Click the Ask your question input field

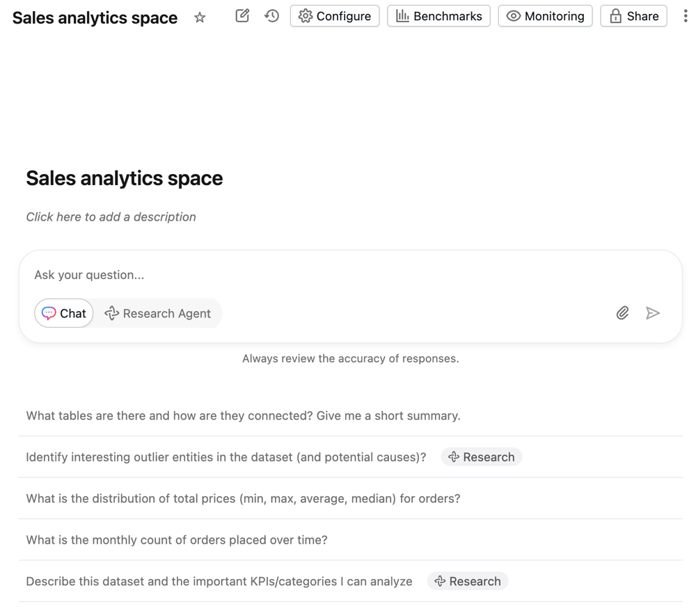313,275
